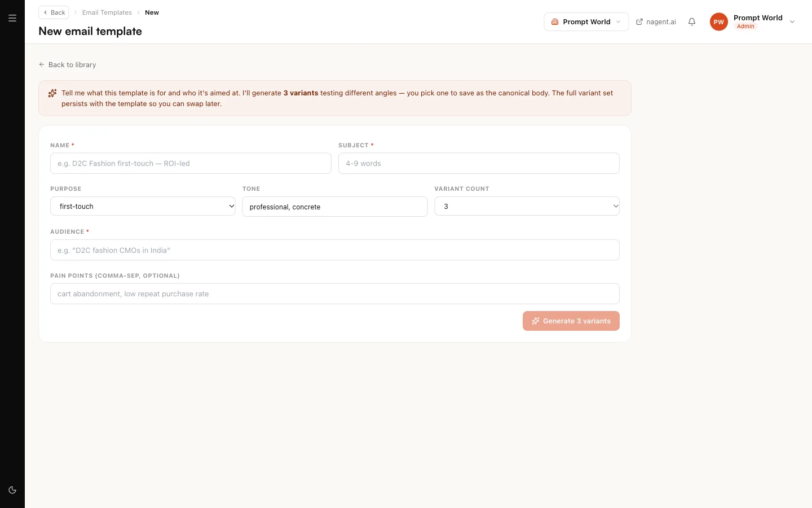This screenshot has height=508, width=812.
Task: Click the sparkle icon in info banner
Action: pyautogui.click(x=52, y=93)
